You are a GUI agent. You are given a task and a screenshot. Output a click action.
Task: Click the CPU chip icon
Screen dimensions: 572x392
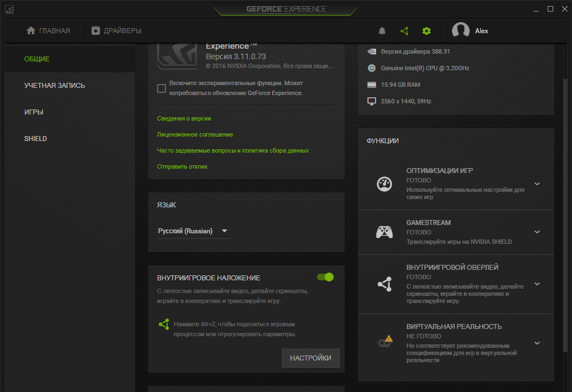[372, 68]
